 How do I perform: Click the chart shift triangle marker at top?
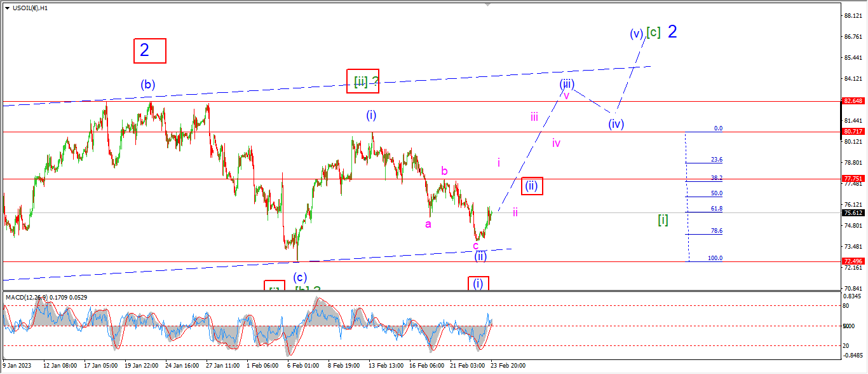pos(488,5)
